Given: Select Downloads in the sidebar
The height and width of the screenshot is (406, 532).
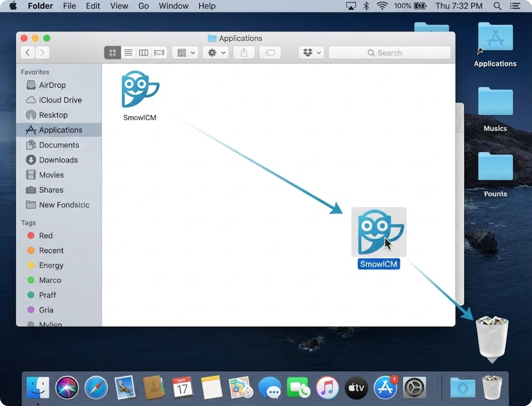Looking at the screenshot, I should point(58,160).
